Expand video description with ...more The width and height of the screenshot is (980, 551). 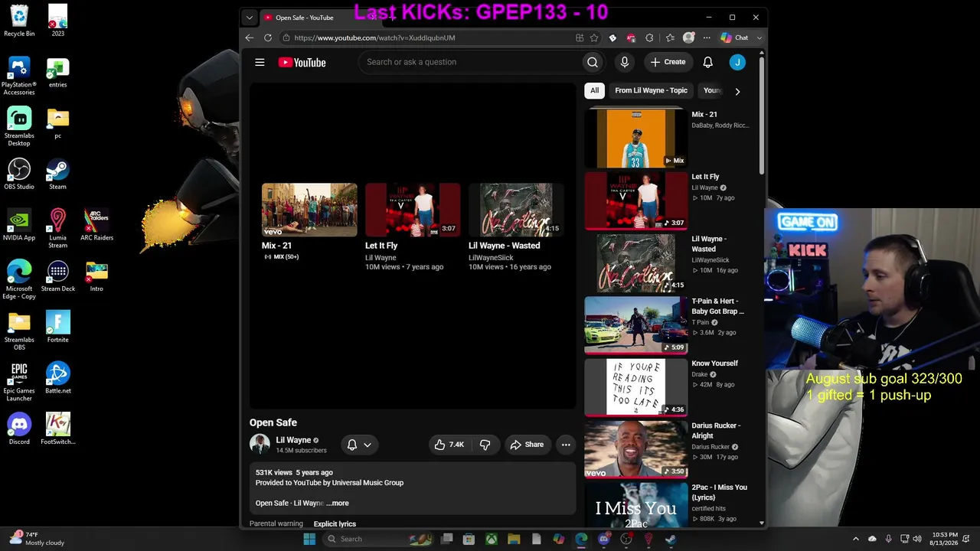337,503
